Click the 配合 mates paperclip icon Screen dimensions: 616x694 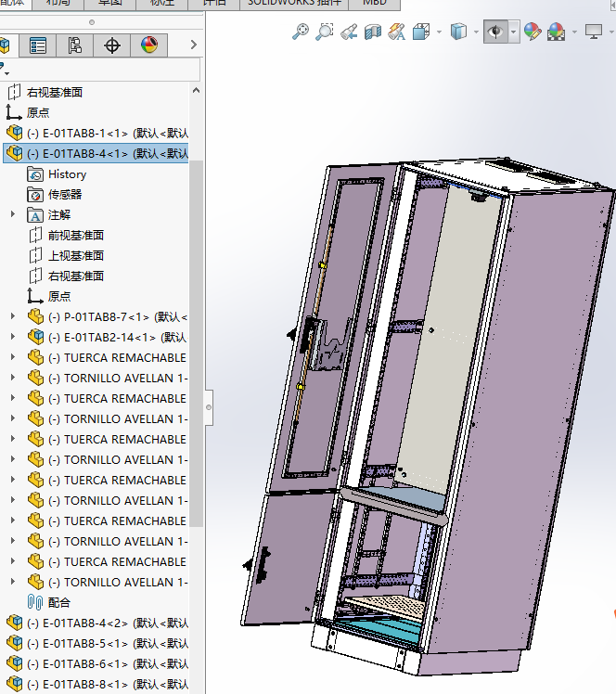[35, 602]
